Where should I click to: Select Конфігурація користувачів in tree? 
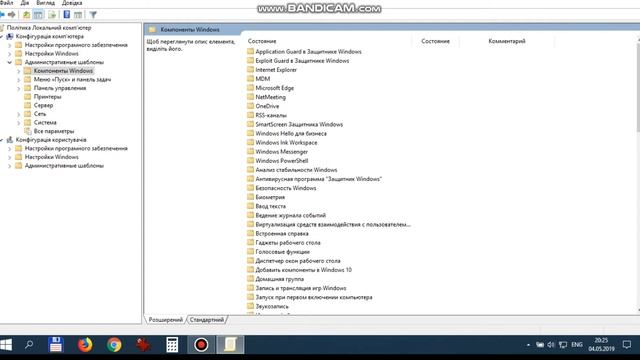[x=51, y=140]
